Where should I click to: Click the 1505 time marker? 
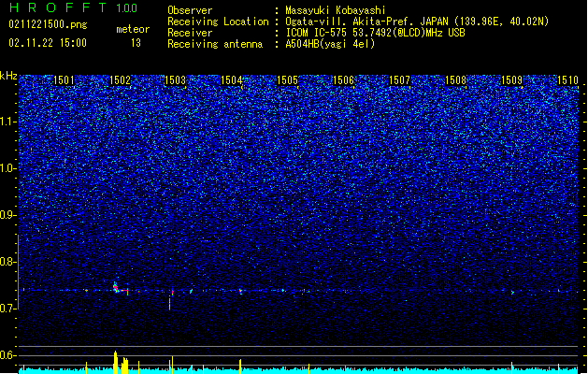[x=287, y=80]
